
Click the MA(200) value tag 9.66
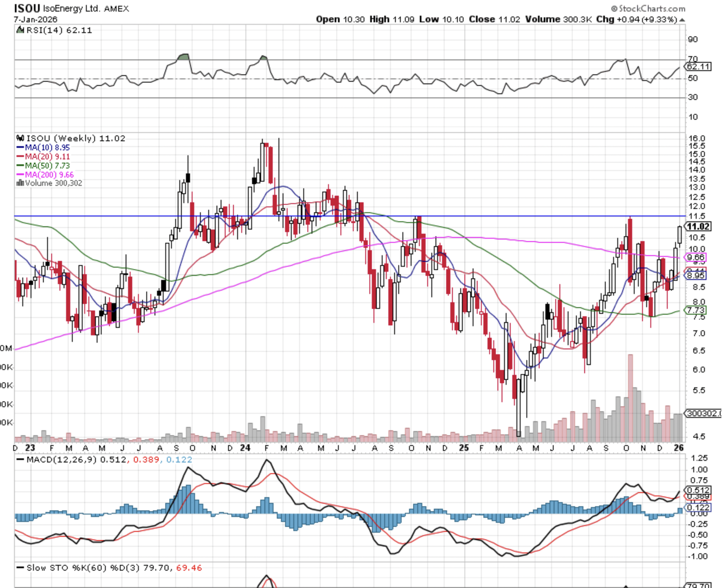tap(696, 257)
